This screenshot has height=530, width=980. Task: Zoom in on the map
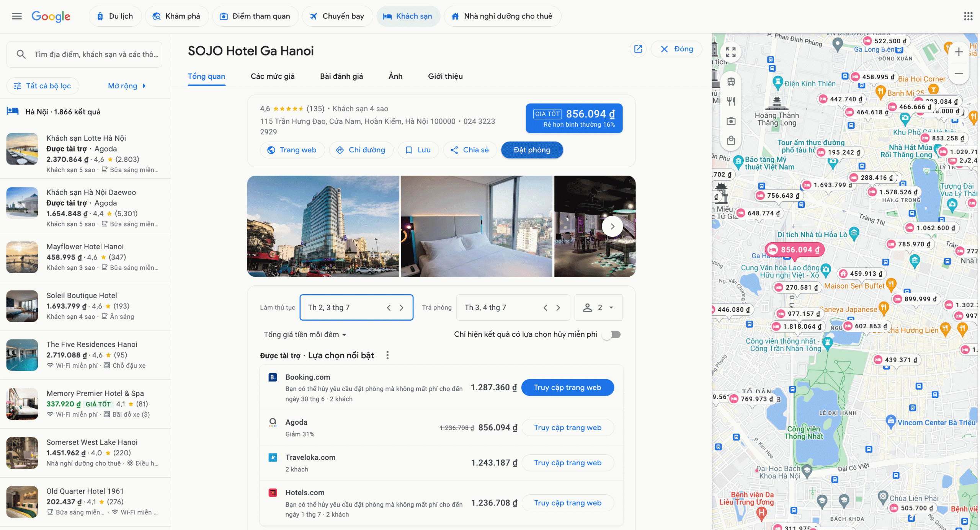(959, 52)
